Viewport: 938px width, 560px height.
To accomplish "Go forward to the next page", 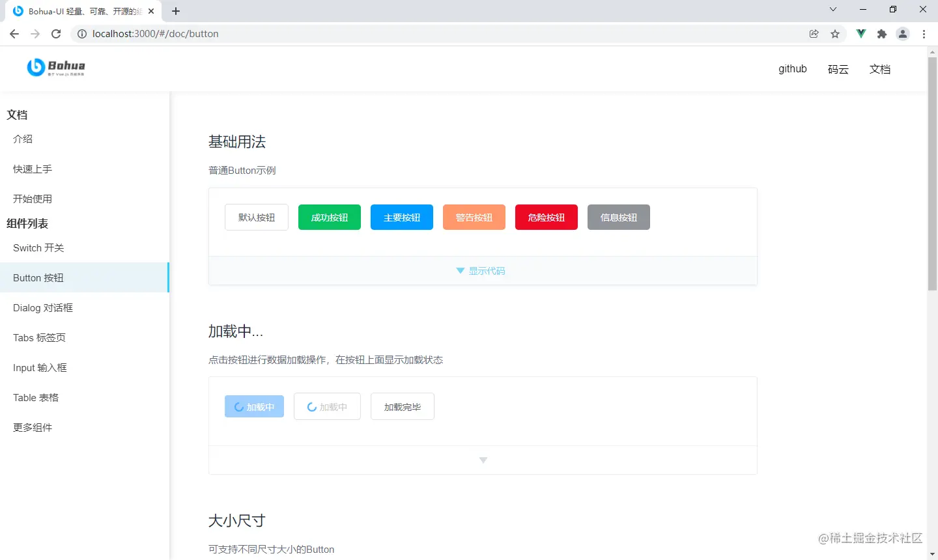I will [35, 34].
